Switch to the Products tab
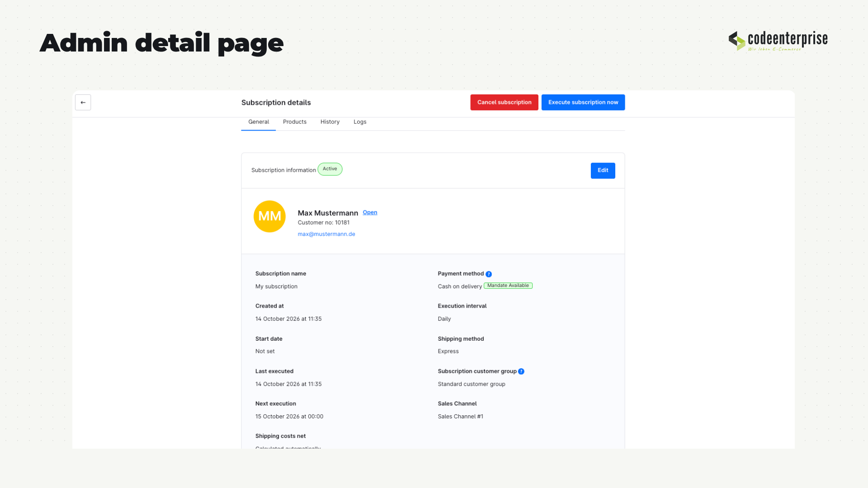This screenshot has height=488, width=868. click(295, 122)
